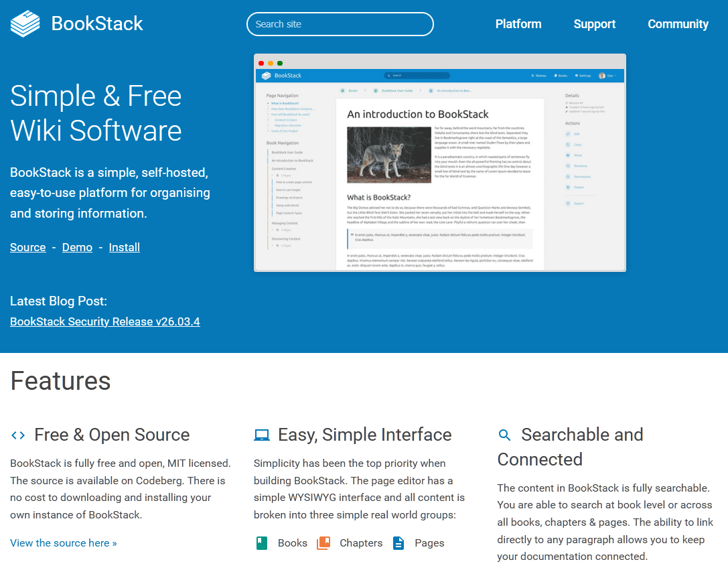Click the green dot in preview window
This screenshot has height=576, width=728.
pos(280,63)
